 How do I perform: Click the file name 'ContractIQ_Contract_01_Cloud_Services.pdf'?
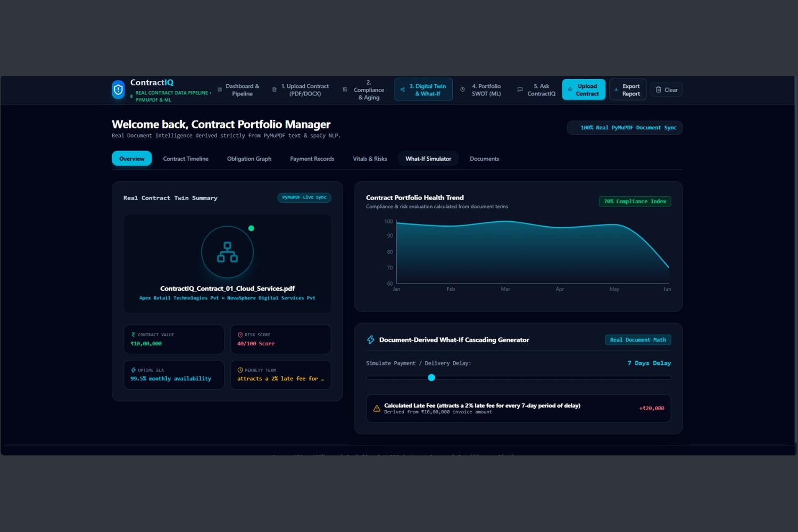click(227, 288)
